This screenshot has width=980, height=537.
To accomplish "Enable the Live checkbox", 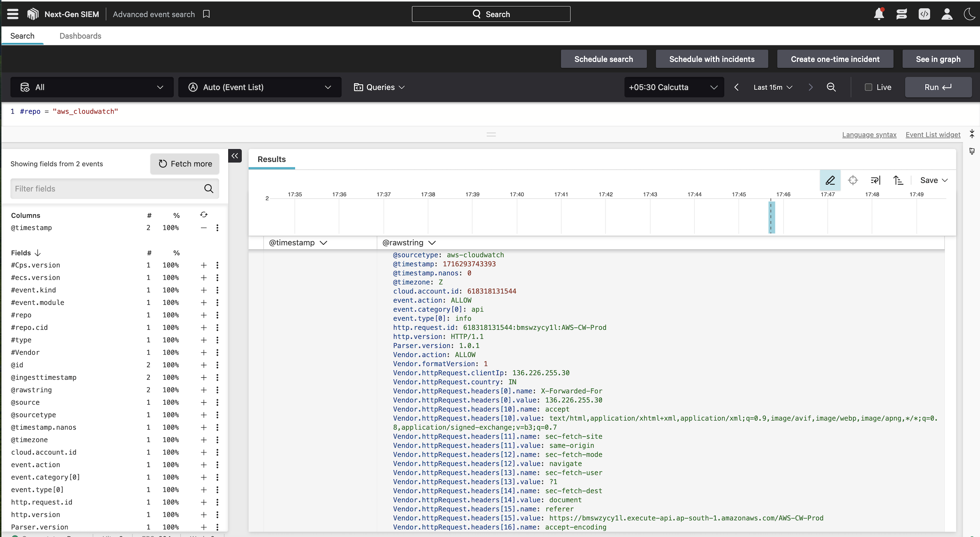I will click(x=869, y=87).
